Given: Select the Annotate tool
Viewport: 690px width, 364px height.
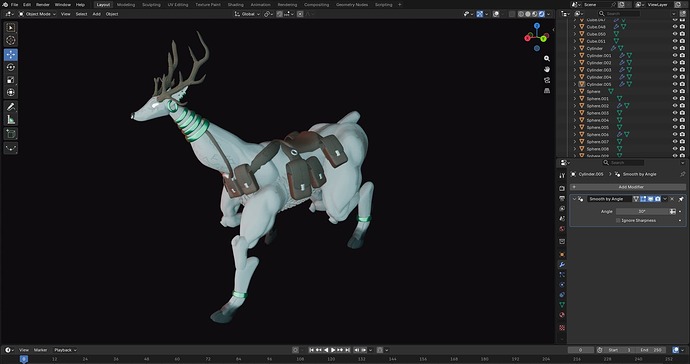Looking at the screenshot, I should [x=11, y=107].
